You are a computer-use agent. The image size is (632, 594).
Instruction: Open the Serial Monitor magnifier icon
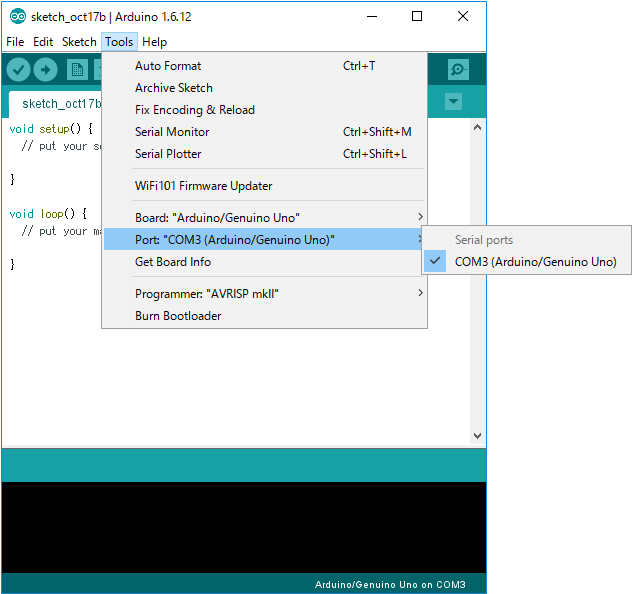point(458,69)
